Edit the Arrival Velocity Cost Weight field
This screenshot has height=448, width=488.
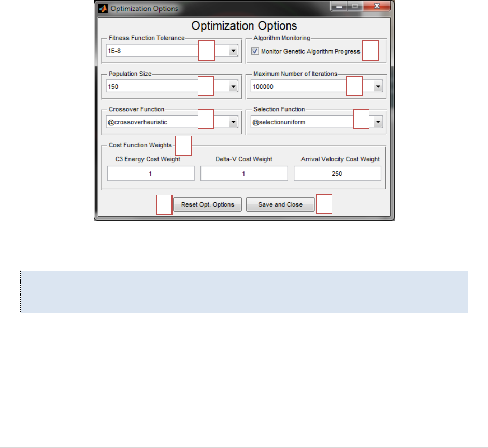click(x=337, y=174)
